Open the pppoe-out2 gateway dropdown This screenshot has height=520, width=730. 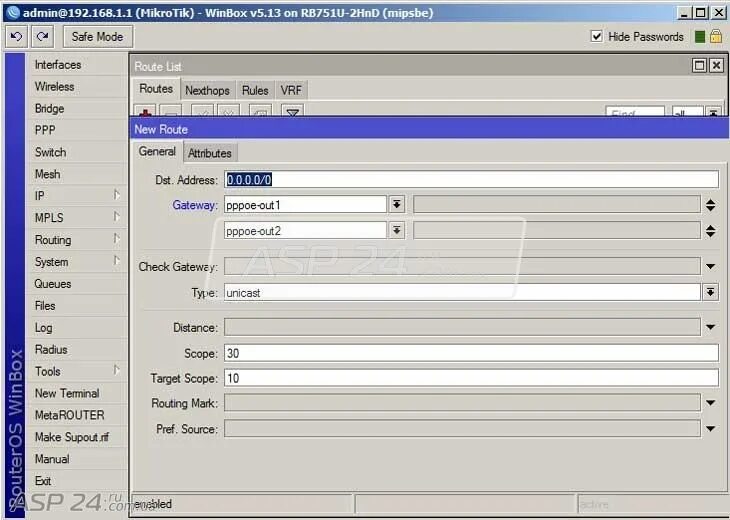pos(397,230)
